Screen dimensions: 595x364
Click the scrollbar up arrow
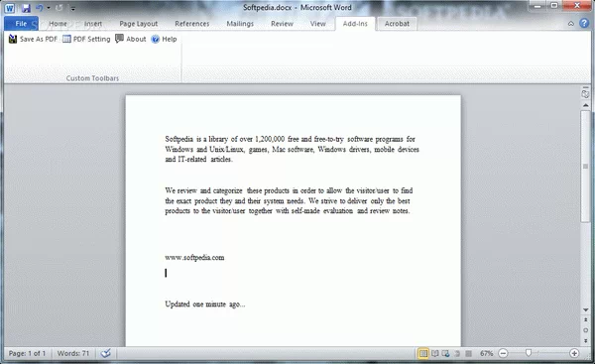pos(585,105)
